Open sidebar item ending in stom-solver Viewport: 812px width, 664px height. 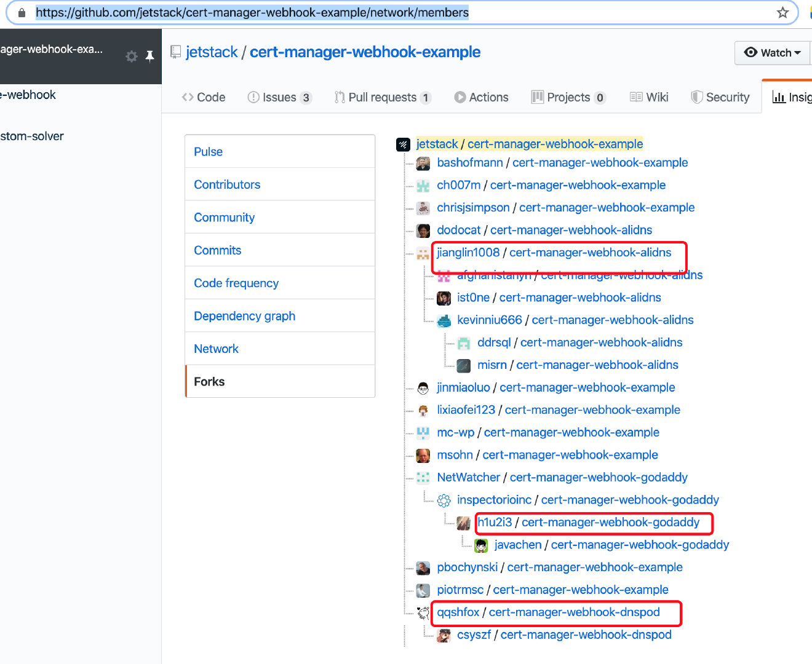[32, 136]
